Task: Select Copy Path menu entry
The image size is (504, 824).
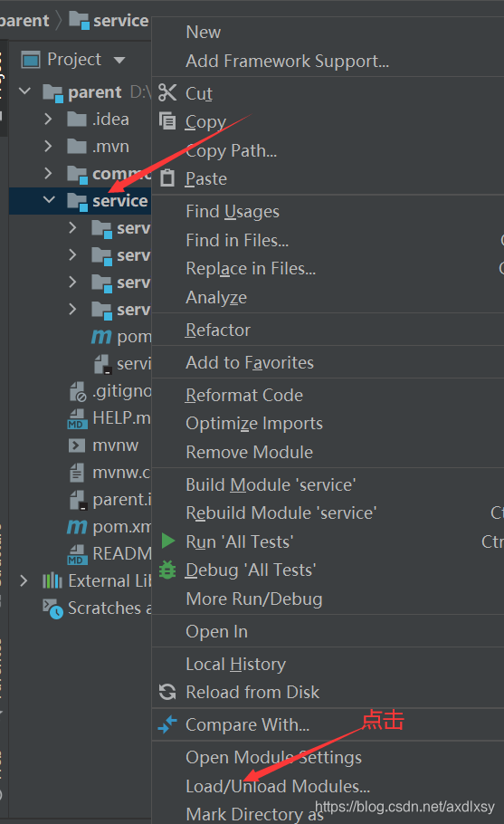Action: (231, 151)
